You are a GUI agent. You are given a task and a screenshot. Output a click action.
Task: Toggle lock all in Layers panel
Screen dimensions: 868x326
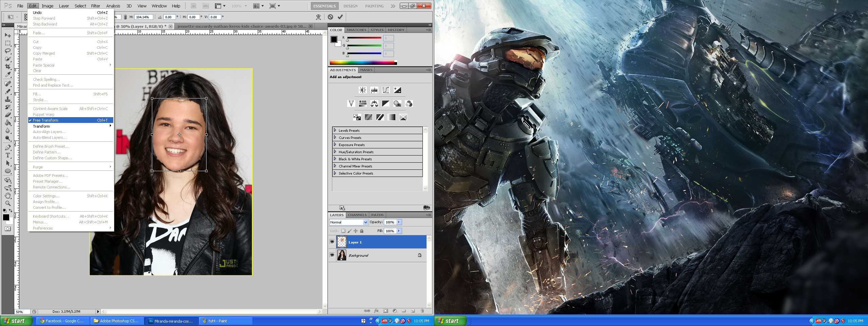tap(362, 231)
